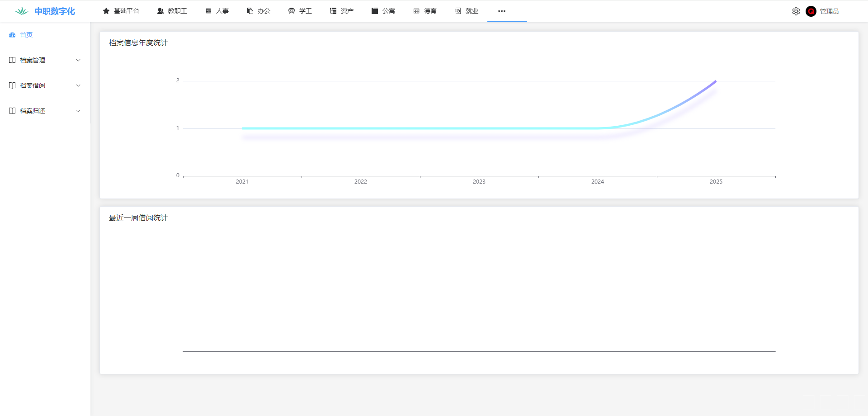Open the 就业 navigation item
868x416 pixels.
[x=467, y=11]
